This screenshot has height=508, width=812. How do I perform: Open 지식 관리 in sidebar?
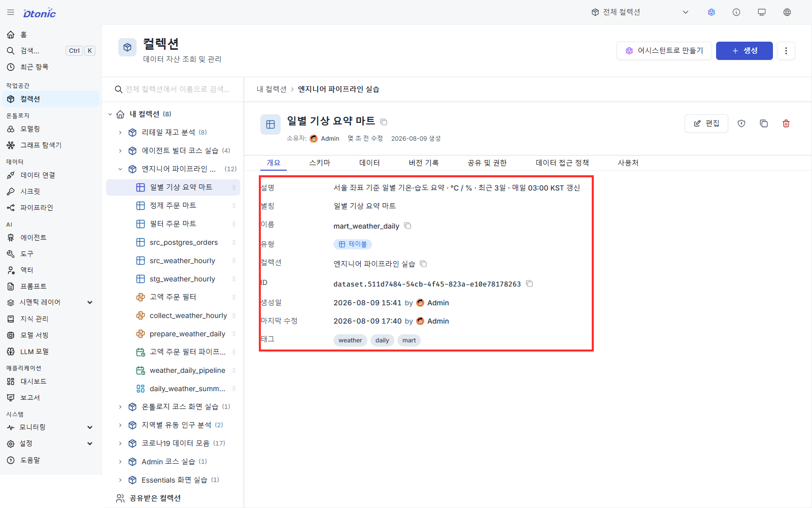point(51,319)
